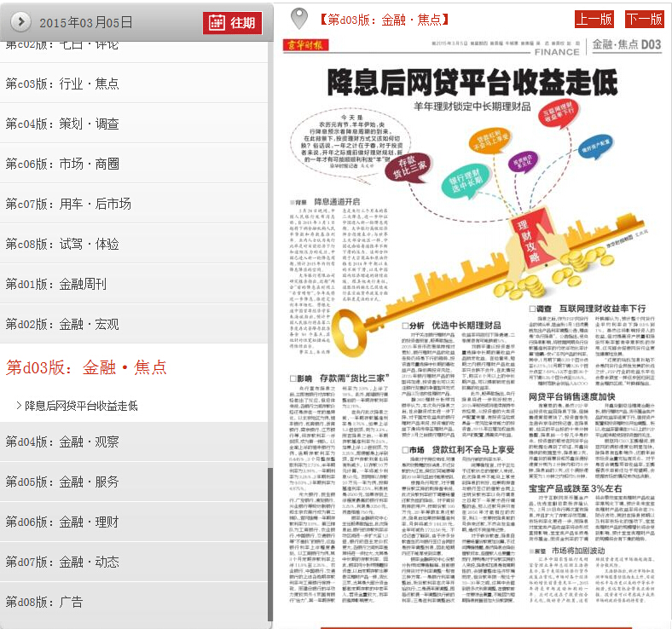
Task: Open section 第c06版：市场·商圈
Action: [134, 164]
